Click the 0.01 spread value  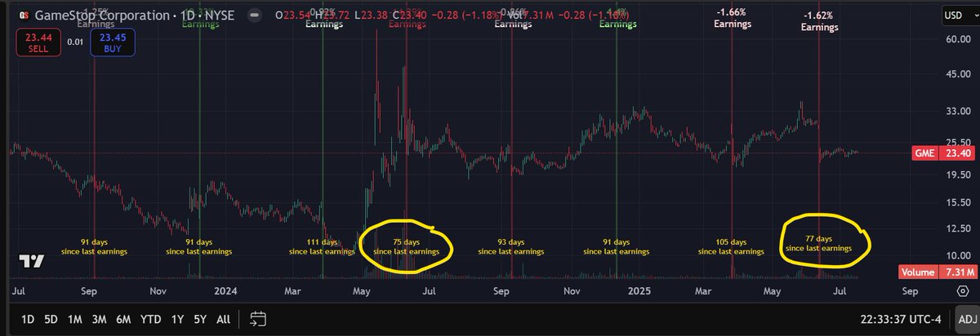74,41
